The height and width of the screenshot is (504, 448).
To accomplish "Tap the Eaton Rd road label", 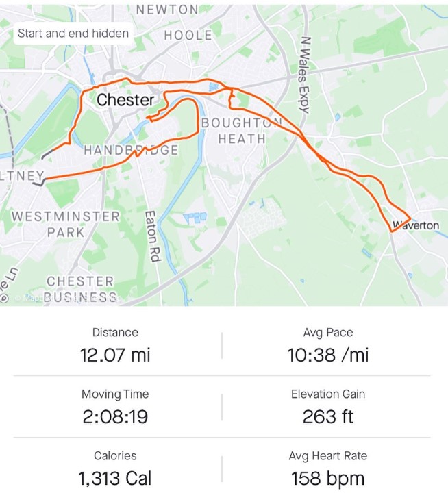I will 153,236.
